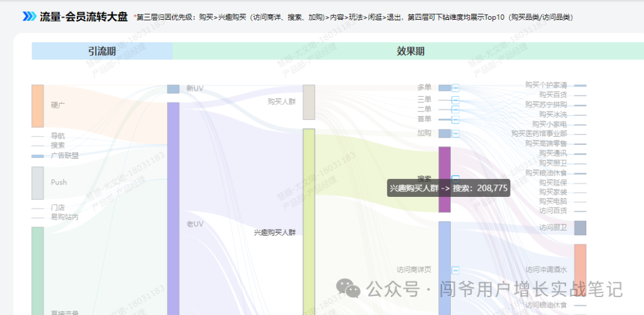Click the beige 购买人群 node bar
The height and width of the screenshot is (315, 644).
309,102
